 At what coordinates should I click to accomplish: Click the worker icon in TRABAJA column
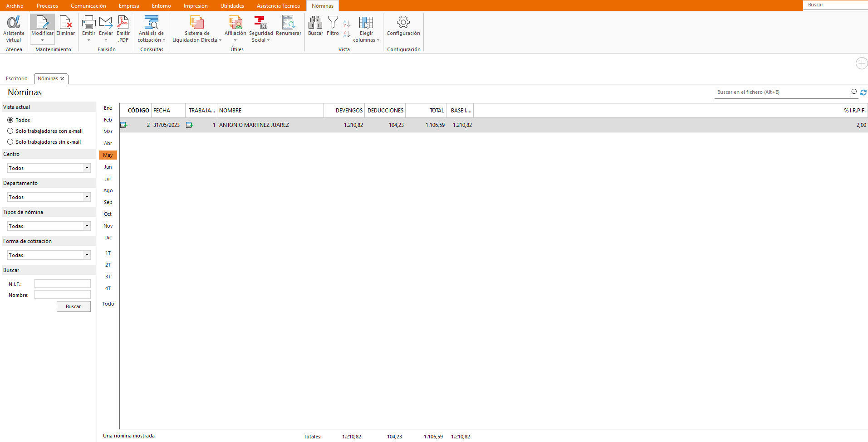[x=190, y=125]
